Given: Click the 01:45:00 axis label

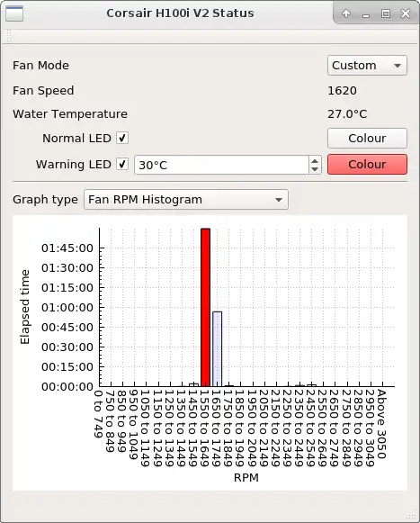Looking at the screenshot, I should [x=67, y=248].
